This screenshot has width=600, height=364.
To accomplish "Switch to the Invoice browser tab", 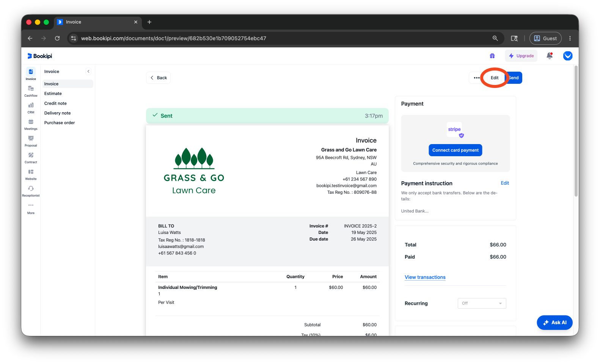I will pyautogui.click(x=97, y=22).
